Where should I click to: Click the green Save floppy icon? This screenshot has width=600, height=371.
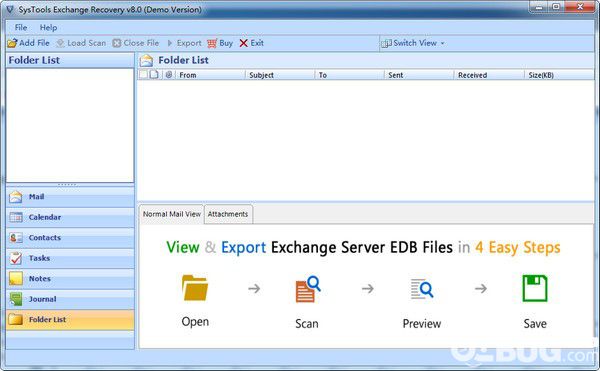pos(535,288)
